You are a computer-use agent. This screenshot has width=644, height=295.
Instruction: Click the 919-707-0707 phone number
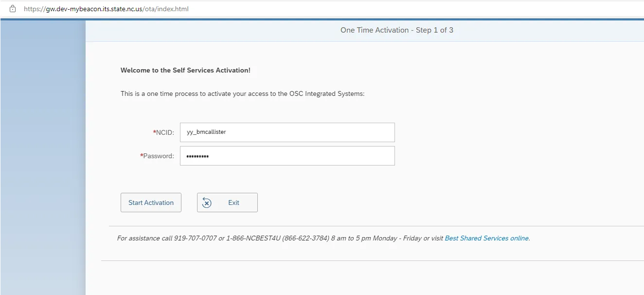[x=195, y=238]
